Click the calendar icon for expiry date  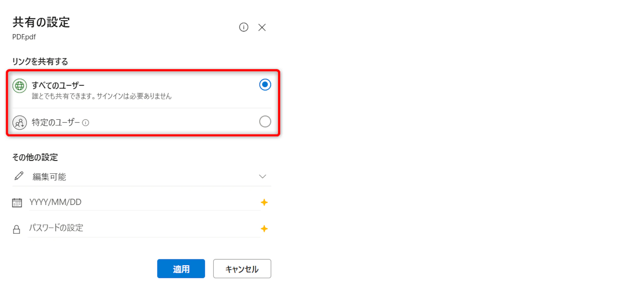(17, 203)
